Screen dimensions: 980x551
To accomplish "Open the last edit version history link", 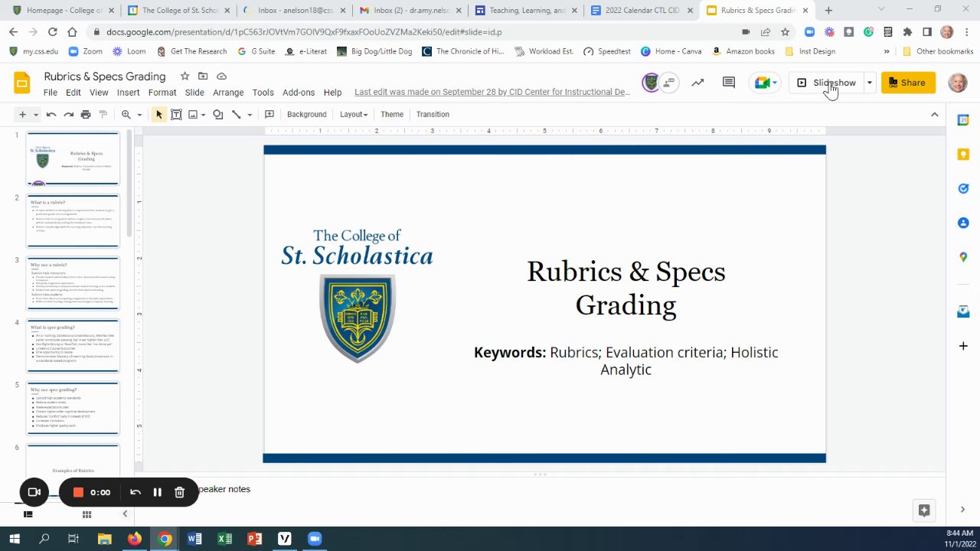I will 492,92.
